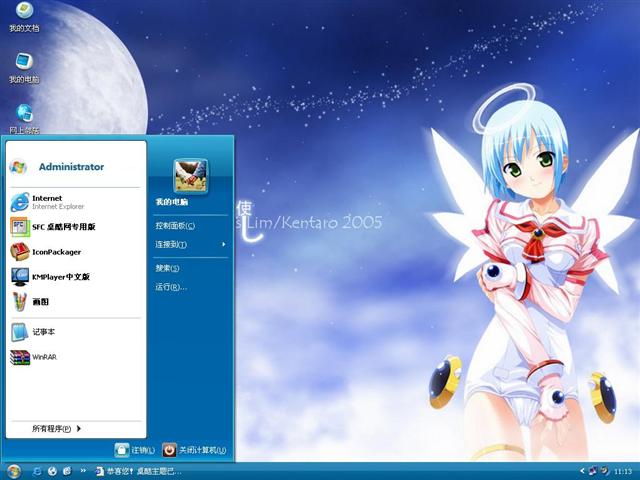The width and height of the screenshot is (640, 480).
Task: Select 搜索 search entry
Action: click(167, 268)
